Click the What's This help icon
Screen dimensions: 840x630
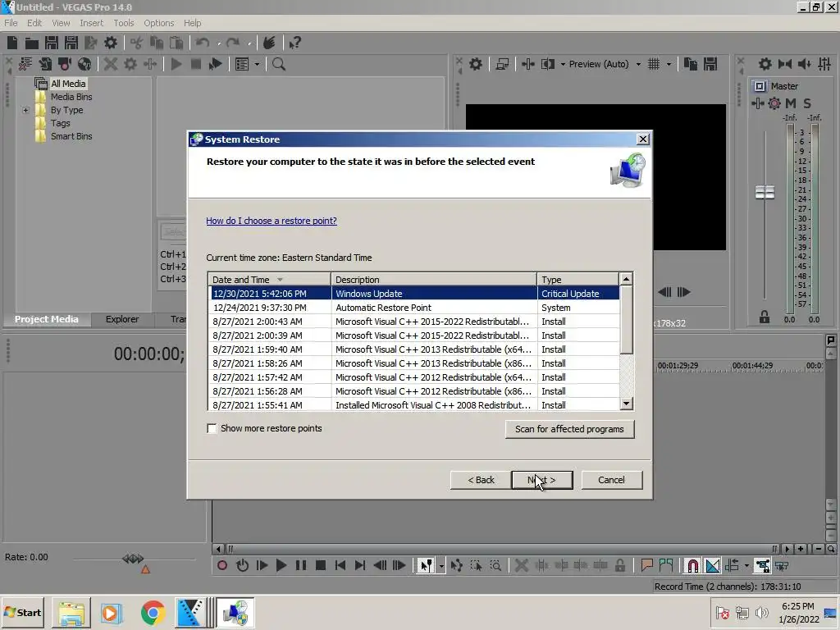point(294,43)
